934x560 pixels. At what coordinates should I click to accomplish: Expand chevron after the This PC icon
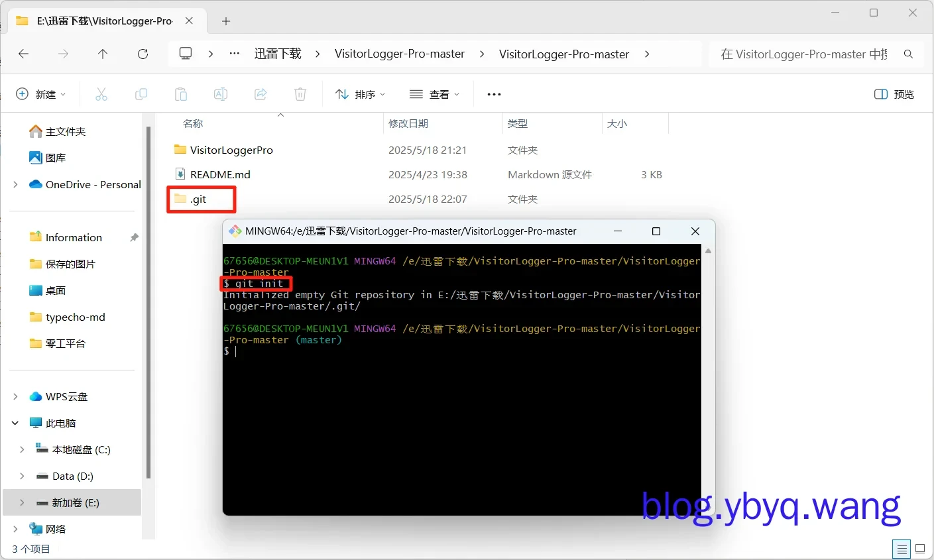tap(211, 54)
